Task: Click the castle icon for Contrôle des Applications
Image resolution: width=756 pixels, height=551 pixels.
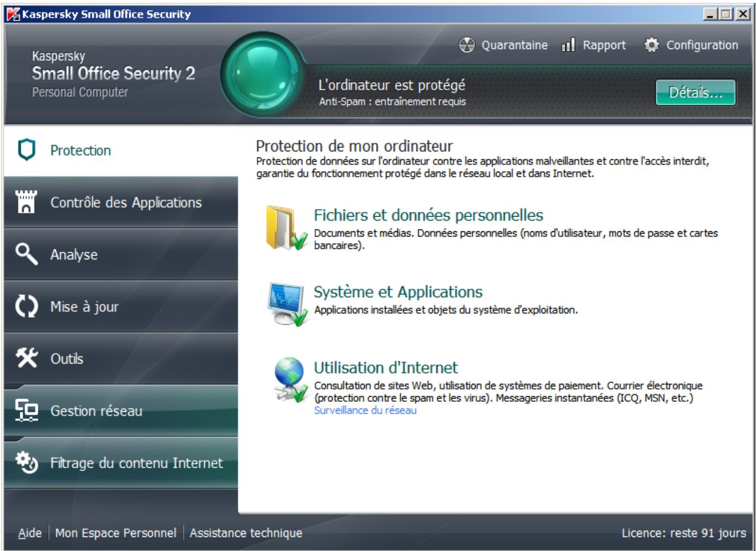Action: [x=27, y=202]
